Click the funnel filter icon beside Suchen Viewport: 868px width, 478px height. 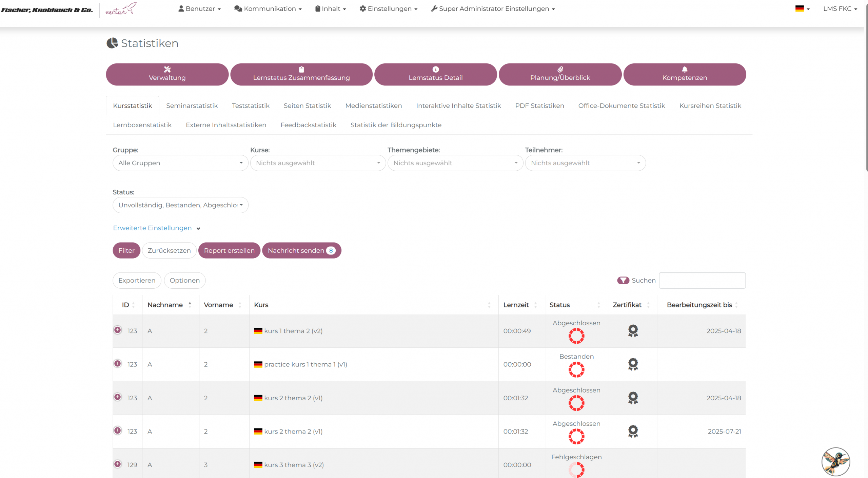tap(623, 280)
